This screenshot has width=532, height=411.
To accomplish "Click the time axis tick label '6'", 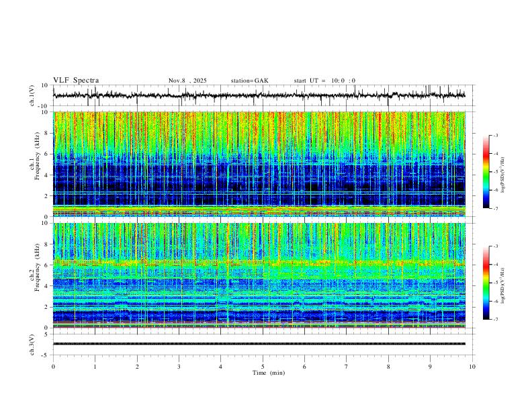I will click(x=305, y=367).
